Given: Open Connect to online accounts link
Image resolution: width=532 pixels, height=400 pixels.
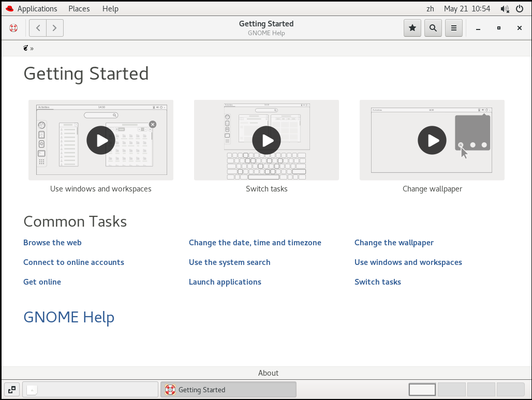Looking at the screenshot, I should pyautogui.click(x=73, y=262).
